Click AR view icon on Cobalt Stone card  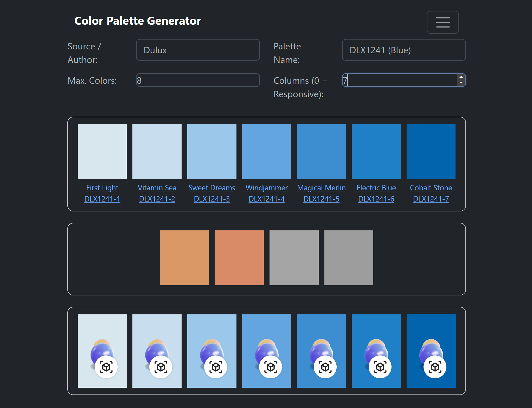435,367
